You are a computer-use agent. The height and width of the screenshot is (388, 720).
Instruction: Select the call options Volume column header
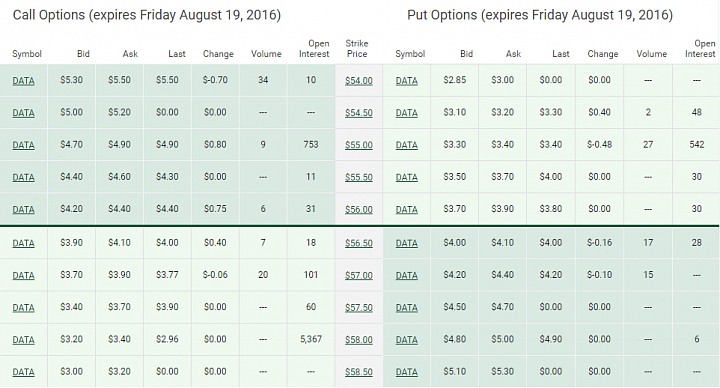click(266, 54)
